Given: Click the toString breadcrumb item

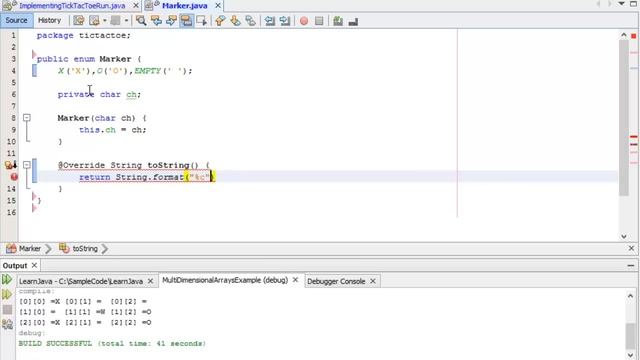Looking at the screenshot, I should [x=85, y=249].
